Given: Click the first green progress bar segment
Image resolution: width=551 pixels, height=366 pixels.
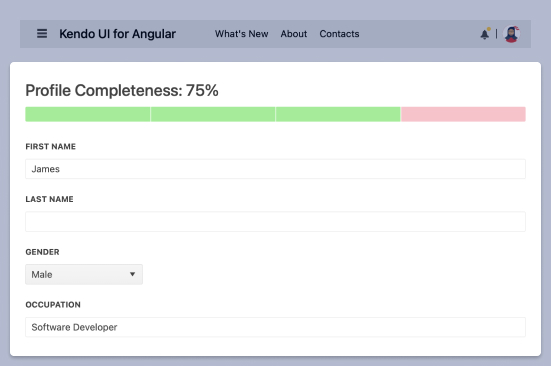Looking at the screenshot, I should click(x=87, y=114).
